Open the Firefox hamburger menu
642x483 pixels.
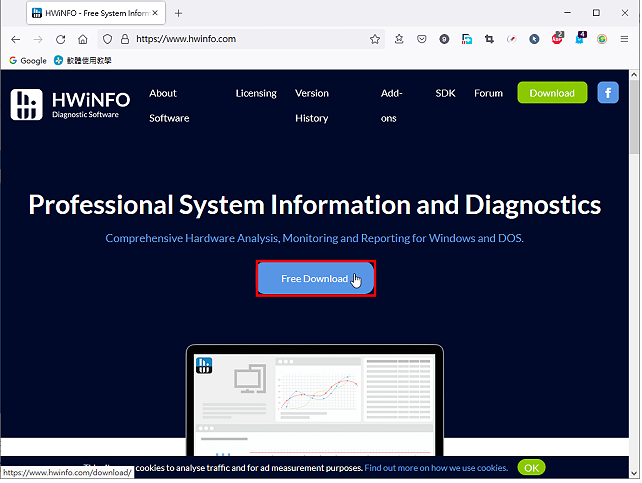[x=624, y=39]
